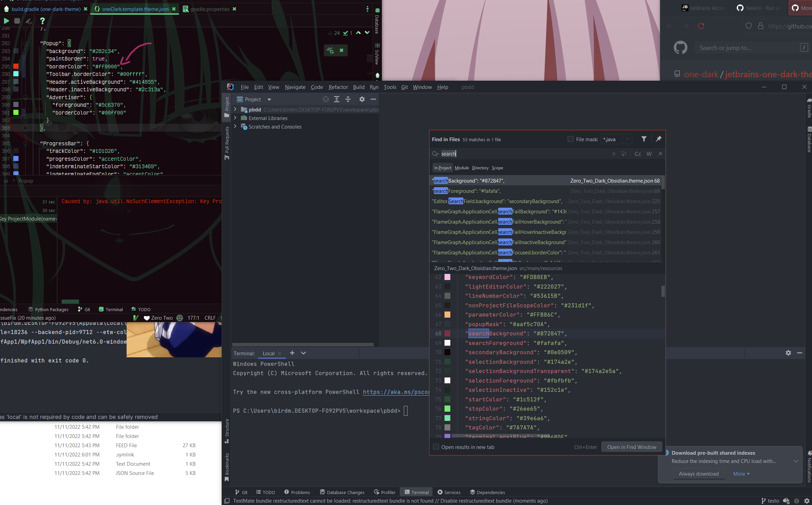Stop the running process with the stop icon
Image resolution: width=812 pixels, height=505 pixels.
click(17, 21)
